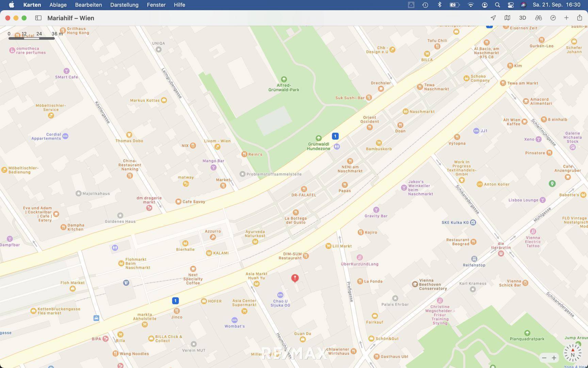Select the SKE Kulka KG pin
Screen dimensions: 588x368
click(x=473, y=223)
